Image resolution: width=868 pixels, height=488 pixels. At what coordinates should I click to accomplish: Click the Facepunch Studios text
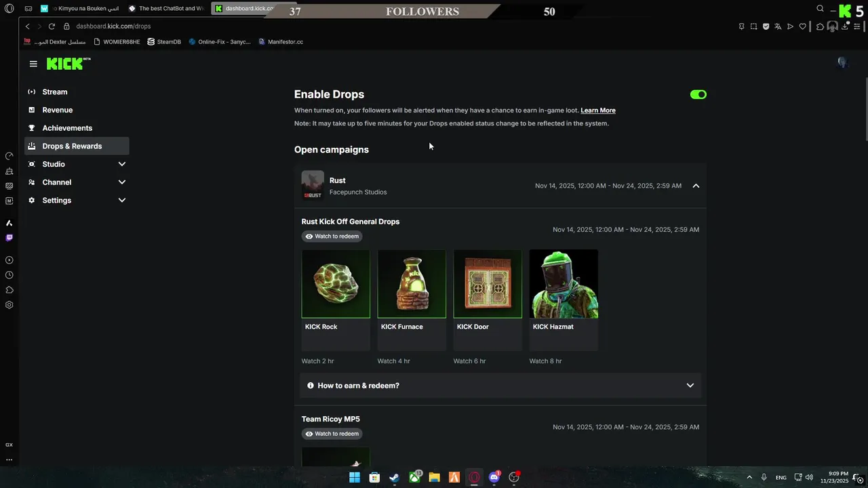point(358,192)
